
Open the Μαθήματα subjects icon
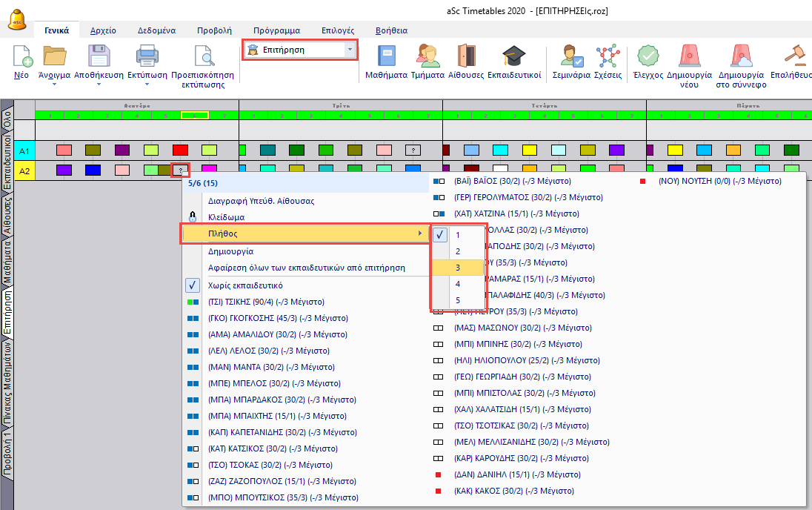(387, 57)
